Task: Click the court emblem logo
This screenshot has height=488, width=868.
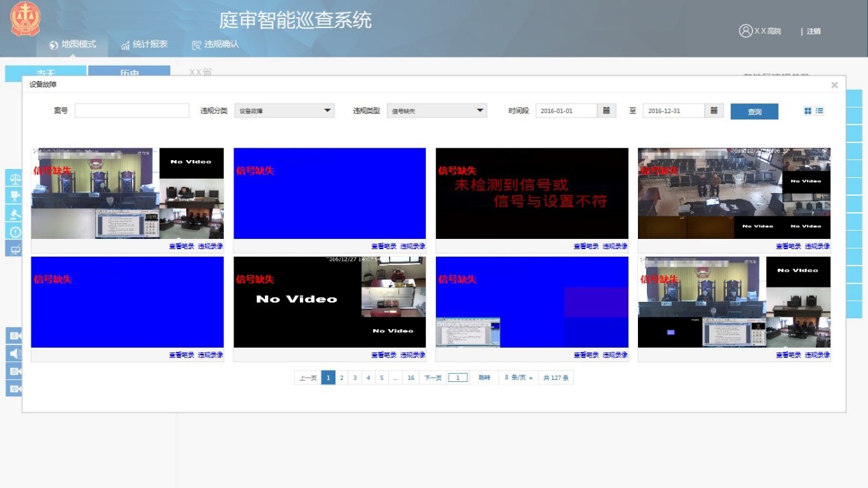Action: pyautogui.click(x=25, y=19)
